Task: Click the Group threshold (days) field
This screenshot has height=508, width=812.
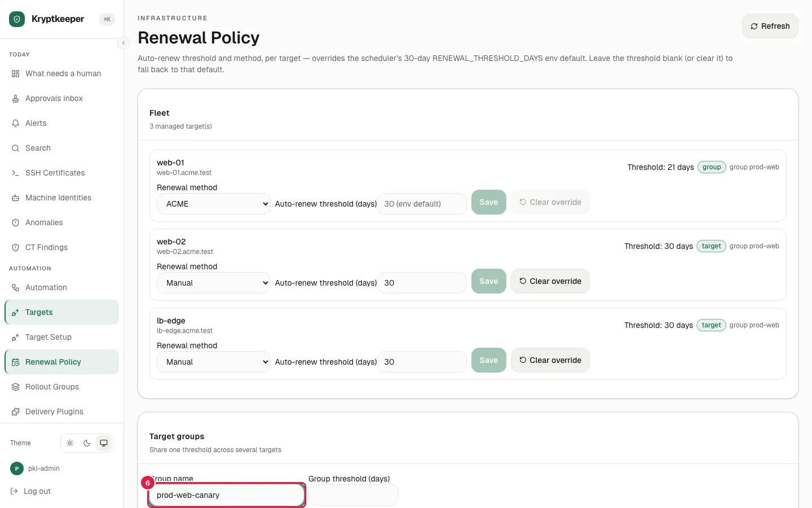Action: pos(354,495)
